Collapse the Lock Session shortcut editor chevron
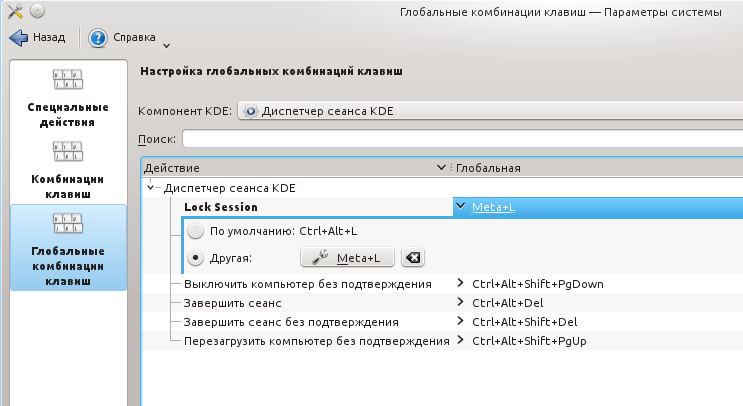Screen dimensions: 743x406 point(460,206)
